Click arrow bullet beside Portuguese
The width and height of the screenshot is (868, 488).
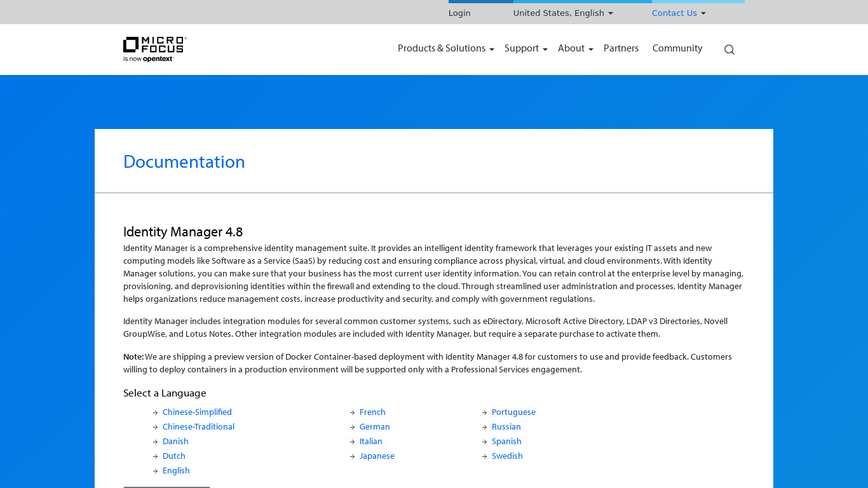click(x=485, y=413)
